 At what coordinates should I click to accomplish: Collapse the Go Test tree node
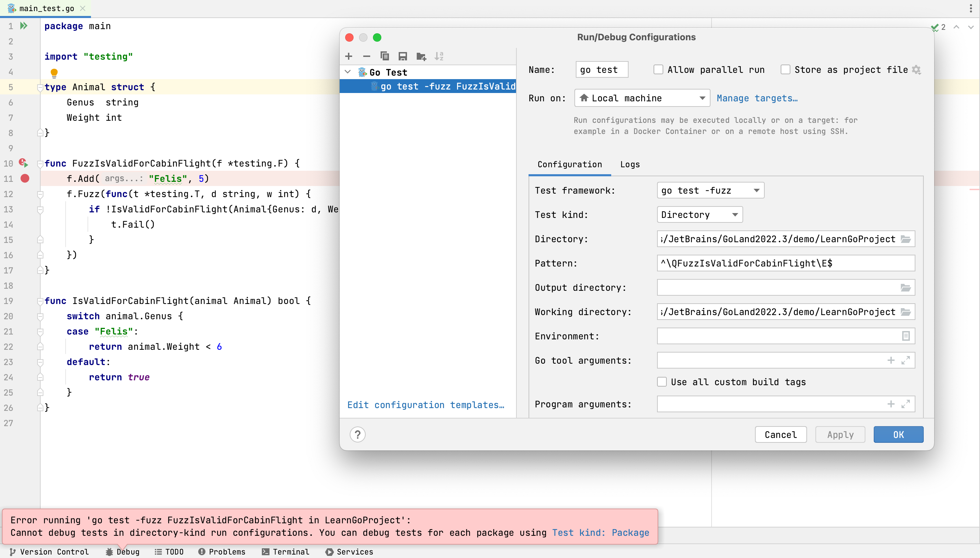pyautogui.click(x=348, y=72)
